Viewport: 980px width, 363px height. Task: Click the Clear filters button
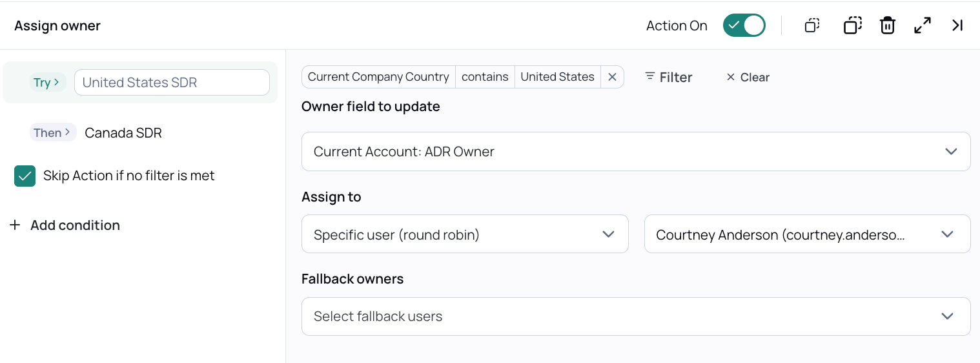click(x=748, y=78)
